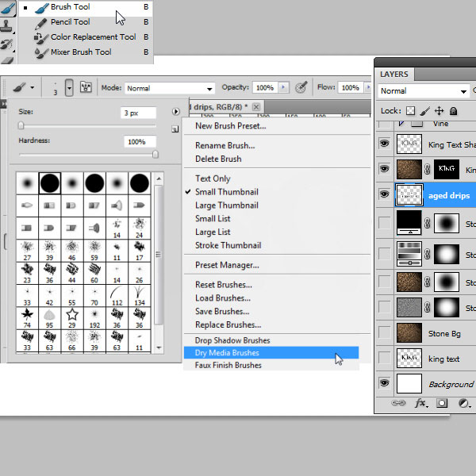The height and width of the screenshot is (476, 476).
Task: Show the king text layer visibility box
Action: 384,358
